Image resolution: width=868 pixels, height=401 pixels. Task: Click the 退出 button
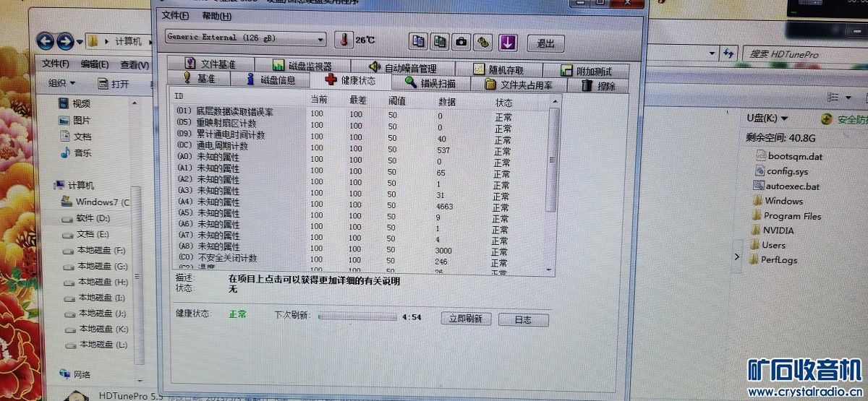(x=545, y=43)
